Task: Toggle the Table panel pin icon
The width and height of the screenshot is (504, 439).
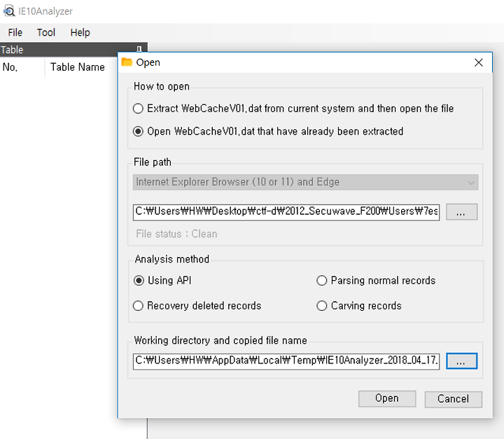Action: pos(139,48)
